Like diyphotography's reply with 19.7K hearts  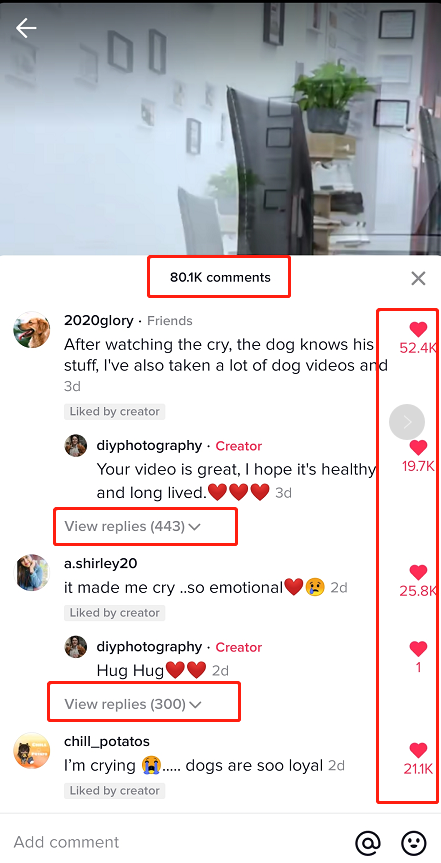click(418, 447)
